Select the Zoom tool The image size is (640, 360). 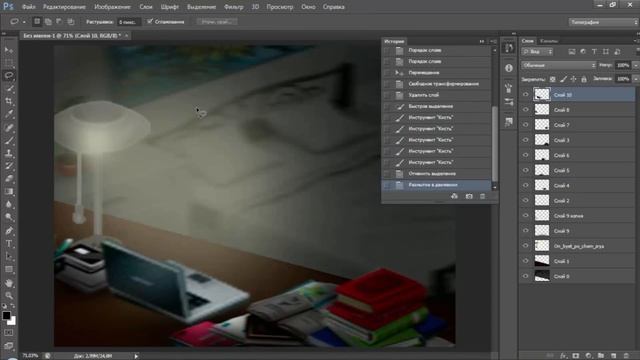(x=9, y=296)
